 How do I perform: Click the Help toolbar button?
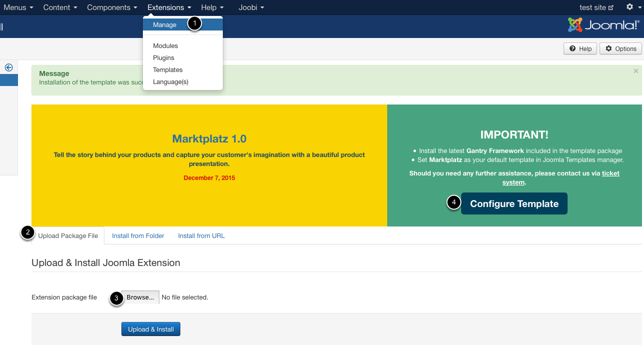580,48
